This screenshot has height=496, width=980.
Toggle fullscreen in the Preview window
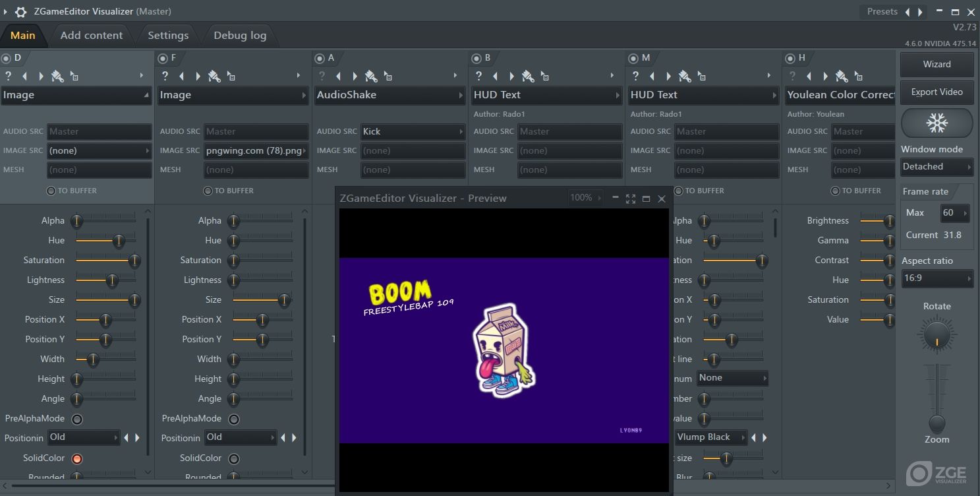(x=631, y=199)
